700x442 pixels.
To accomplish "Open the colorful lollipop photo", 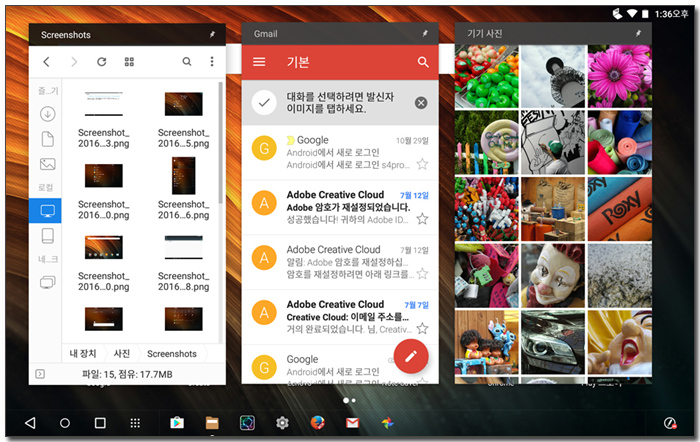I will [487, 142].
